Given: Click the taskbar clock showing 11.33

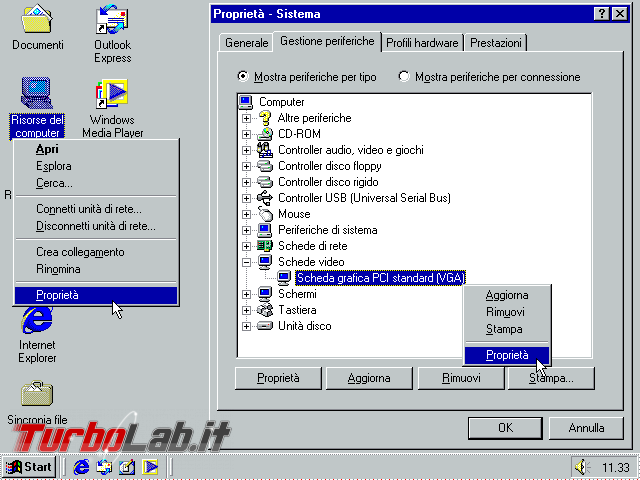Looking at the screenshot, I should tap(616, 467).
